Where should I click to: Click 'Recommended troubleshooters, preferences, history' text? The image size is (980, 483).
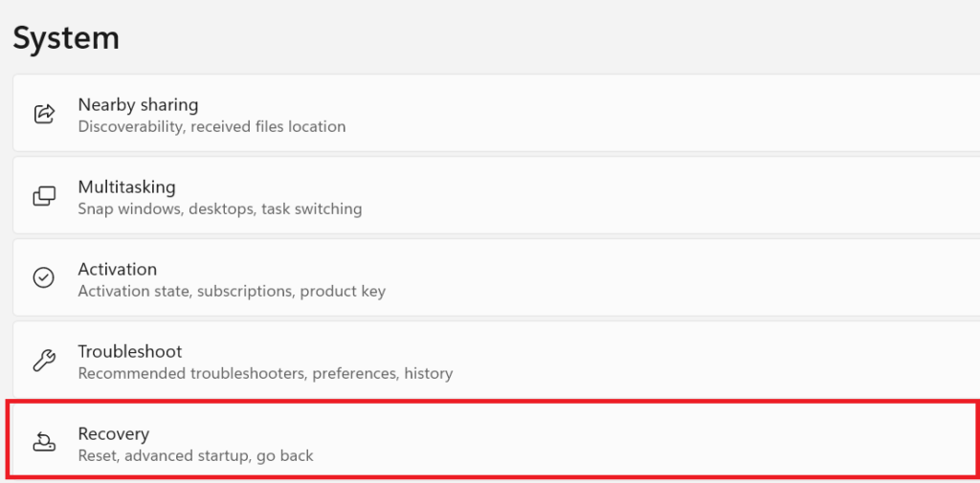[x=265, y=373]
